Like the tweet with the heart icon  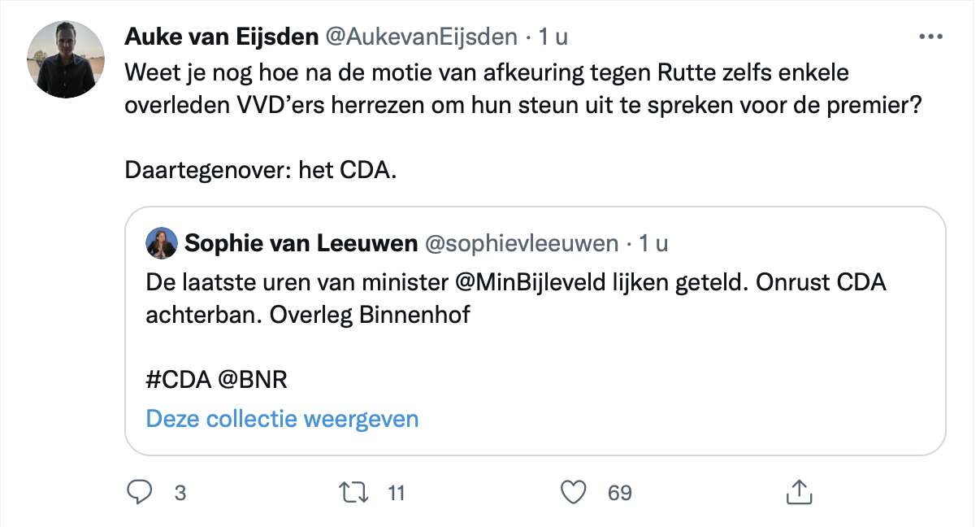coord(575,492)
